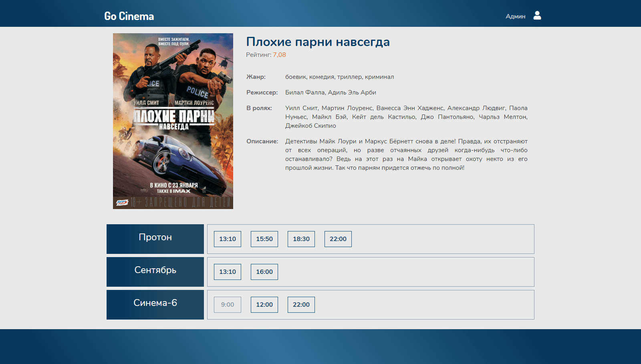Screen dimensions: 641x364
Task: Choose the 18:30 showtime at Протон
Action: pos(301,239)
